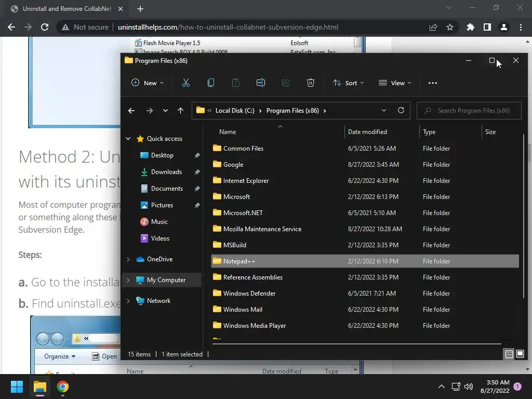Open Chrome profile avatar icon
Image resolution: width=532 pixels, height=399 pixels.
click(x=504, y=27)
